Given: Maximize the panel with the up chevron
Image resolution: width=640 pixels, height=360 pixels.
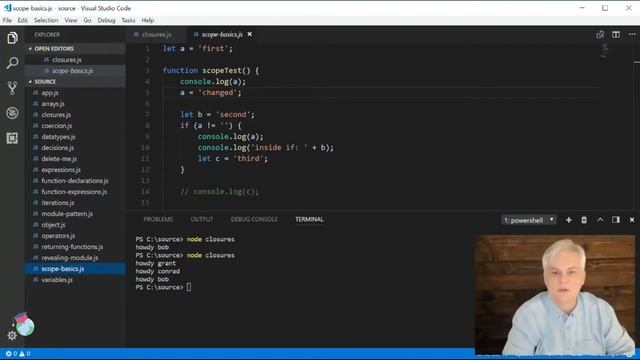Looking at the screenshot, I should pyautogui.click(x=600, y=220).
